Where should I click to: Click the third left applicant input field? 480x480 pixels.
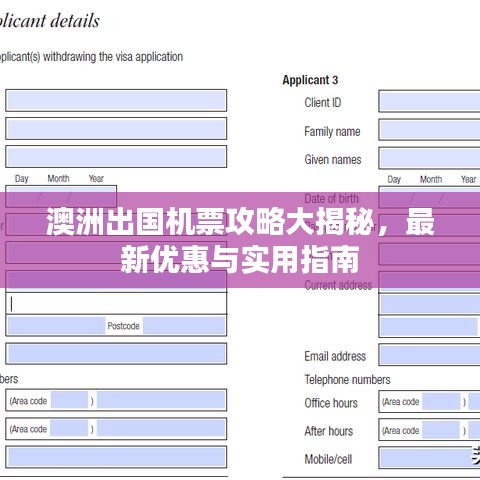116,156
